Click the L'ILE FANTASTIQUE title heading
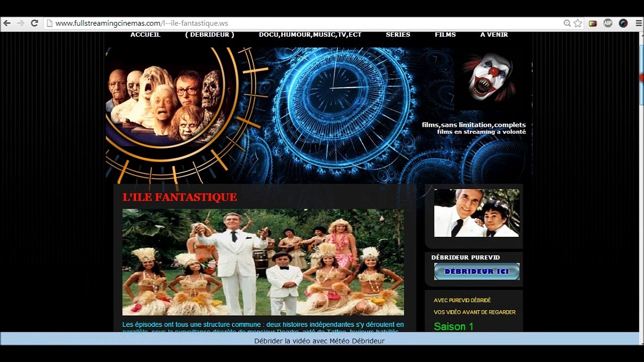 coord(180,197)
